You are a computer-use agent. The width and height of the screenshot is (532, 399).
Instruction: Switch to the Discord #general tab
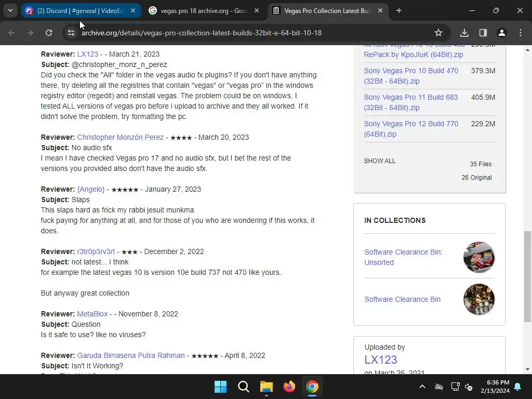coord(81,10)
